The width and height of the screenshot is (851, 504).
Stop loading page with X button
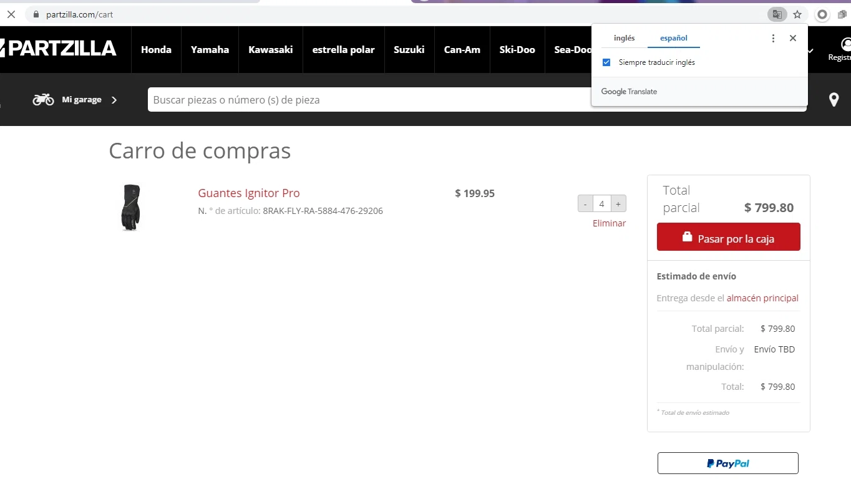tap(11, 14)
